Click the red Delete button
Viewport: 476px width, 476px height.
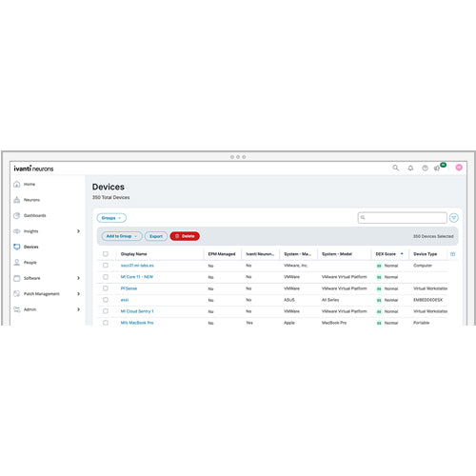[185, 236]
